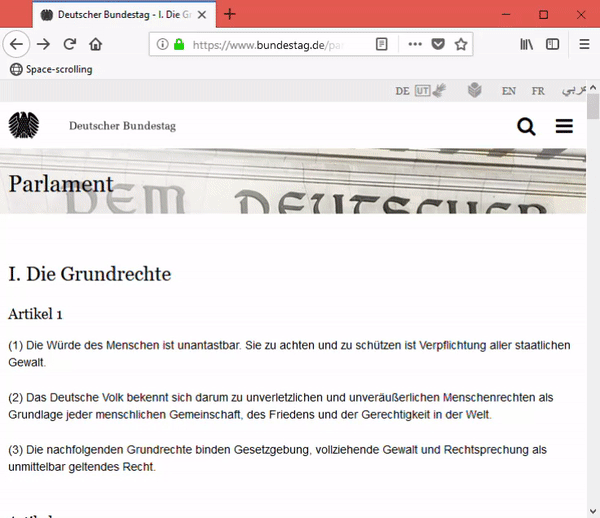Save page to Pocket
600x518 pixels.
click(x=438, y=44)
